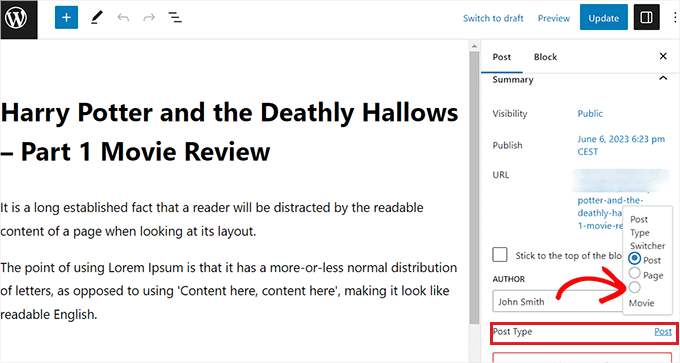Open the Document Overview list view
The width and height of the screenshot is (680, 363).
point(175,18)
